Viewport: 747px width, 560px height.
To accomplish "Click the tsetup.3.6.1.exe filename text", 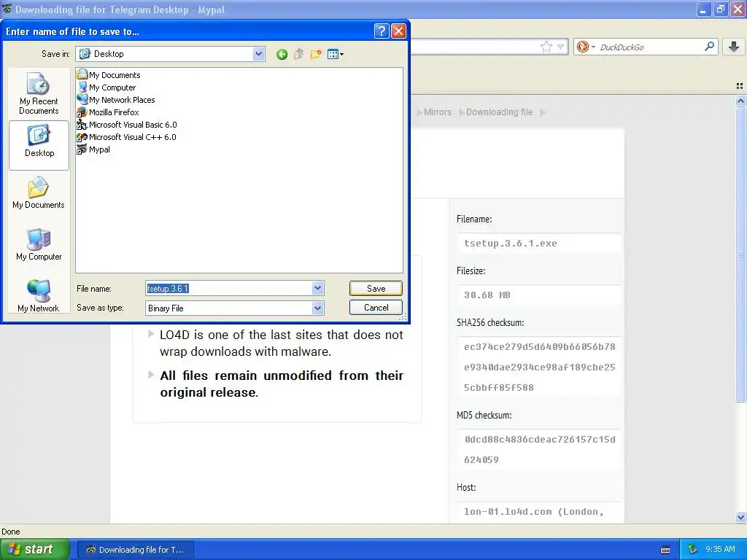I will (x=510, y=244).
